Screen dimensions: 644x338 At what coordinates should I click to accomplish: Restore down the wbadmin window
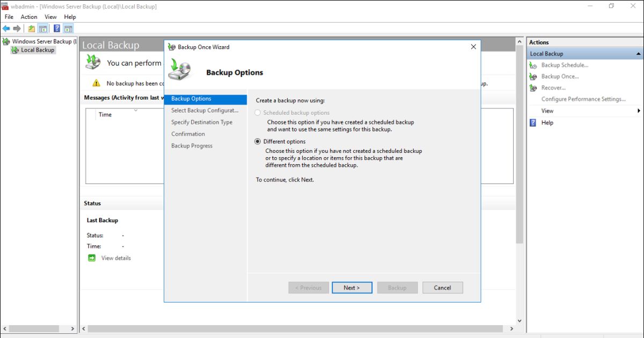point(611,6)
